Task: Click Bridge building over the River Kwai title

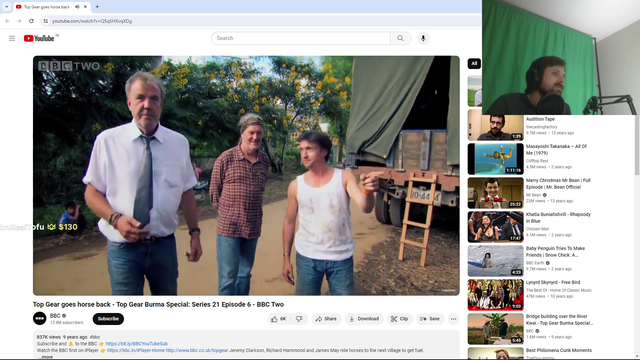Action: click(x=559, y=320)
